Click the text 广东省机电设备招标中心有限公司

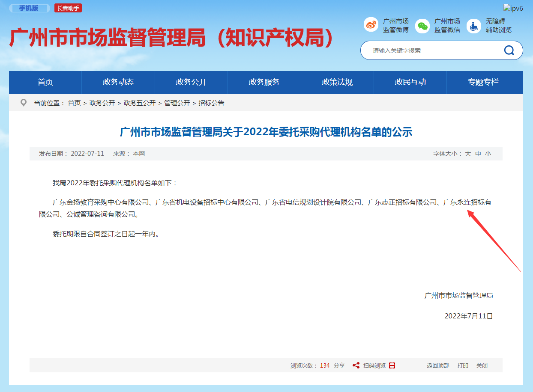[x=207, y=202]
